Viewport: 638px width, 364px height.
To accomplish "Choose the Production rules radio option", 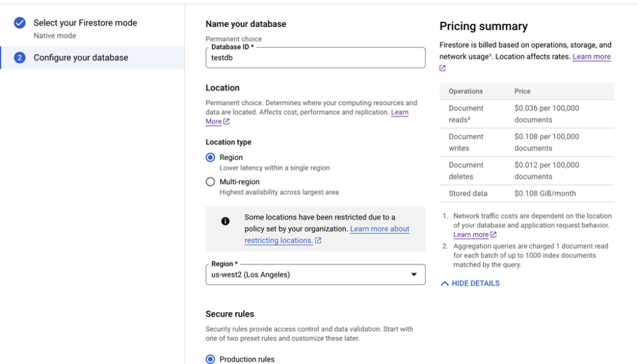I will pyautogui.click(x=211, y=359).
